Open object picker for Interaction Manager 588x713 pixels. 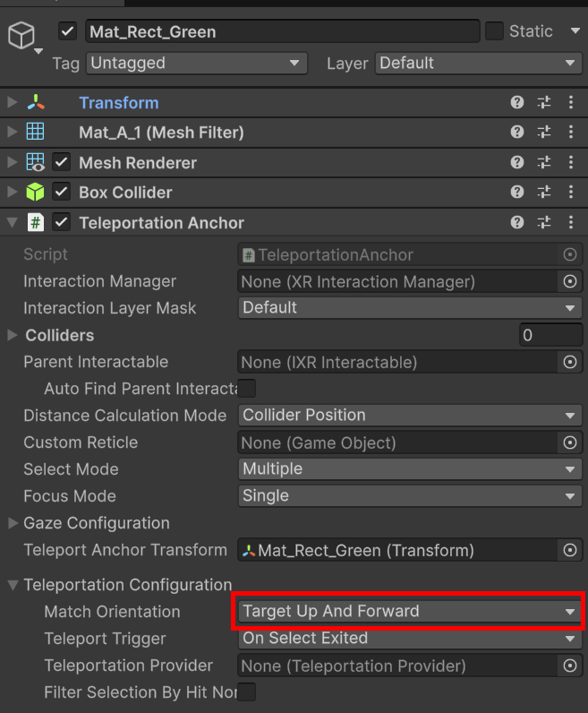(569, 281)
